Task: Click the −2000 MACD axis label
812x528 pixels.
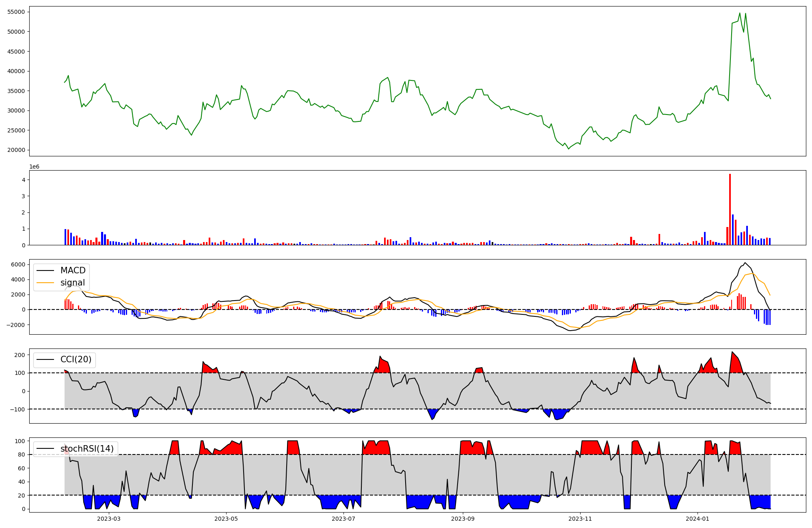Action: point(16,325)
